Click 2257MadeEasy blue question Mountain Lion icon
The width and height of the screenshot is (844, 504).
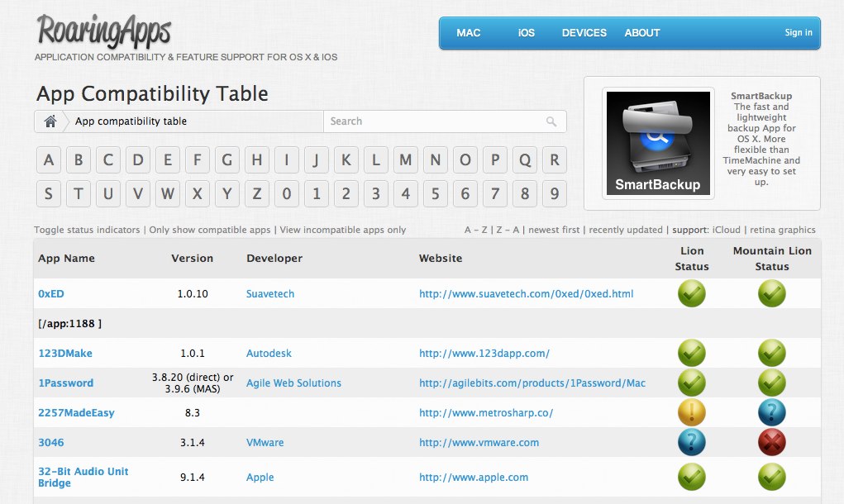(x=772, y=412)
